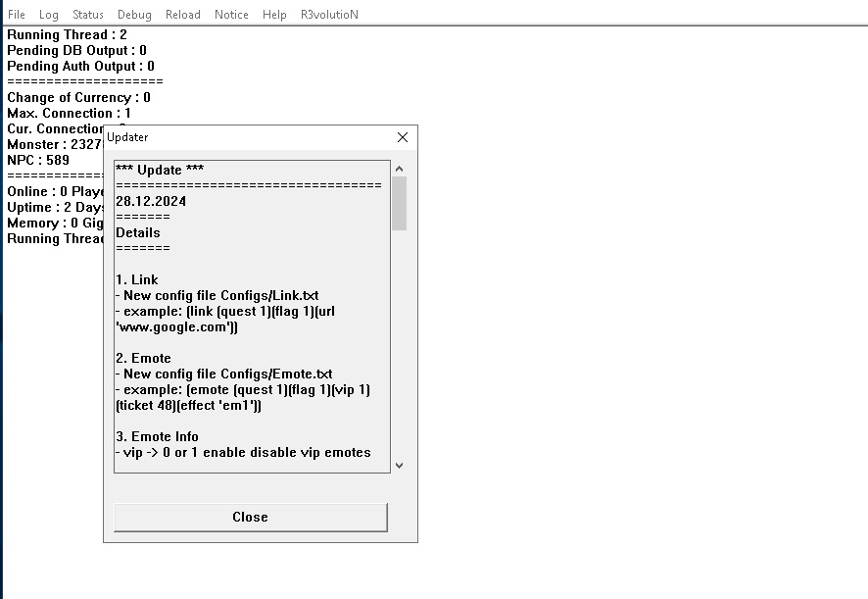This screenshot has width=868, height=599.
Task: Click the '3. Emote Info' heading
Action: (157, 436)
